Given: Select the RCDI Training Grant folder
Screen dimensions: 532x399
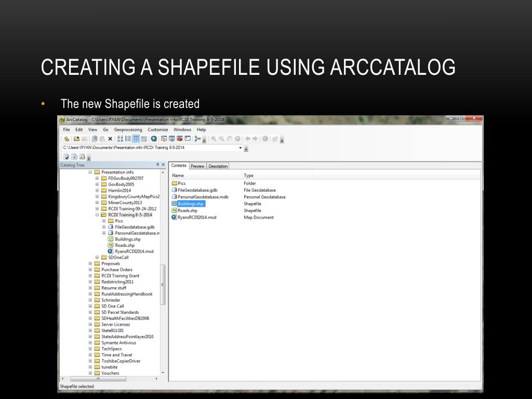Looking at the screenshot, I should click(x=120, y=276).
